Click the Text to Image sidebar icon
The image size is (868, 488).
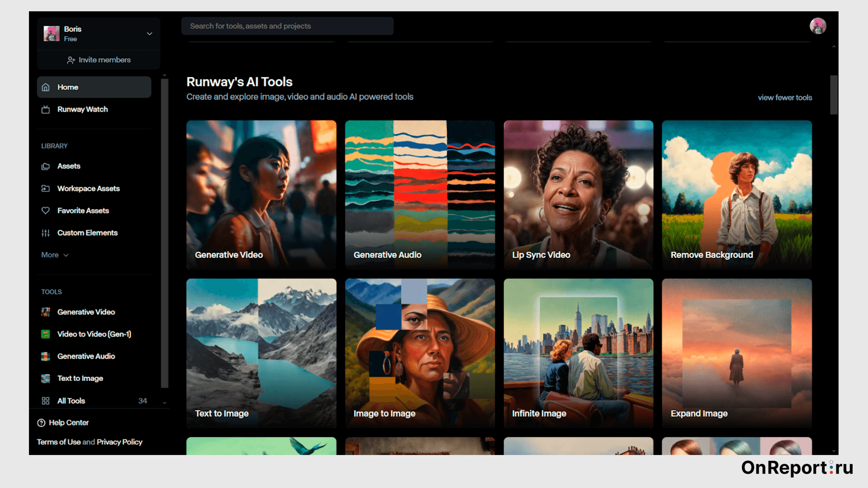click(x=46, y=378)
